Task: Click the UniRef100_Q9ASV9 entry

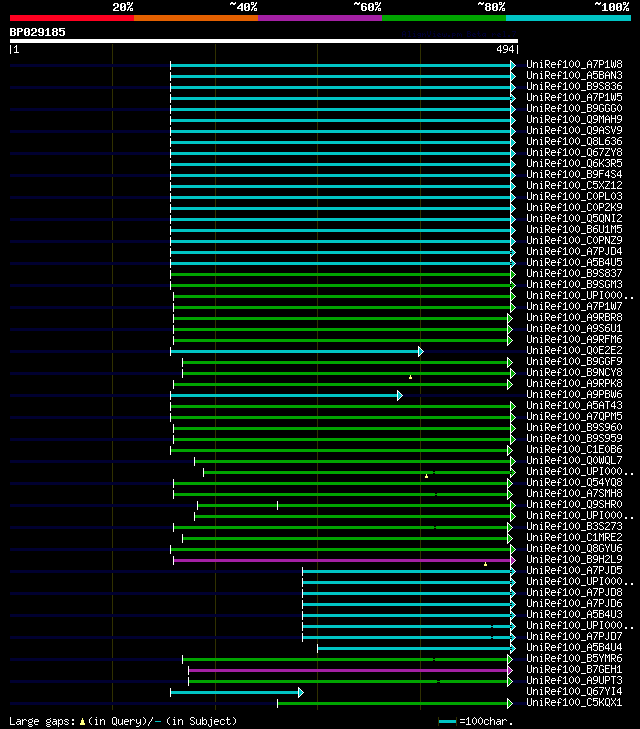Action: coord(574,130)
